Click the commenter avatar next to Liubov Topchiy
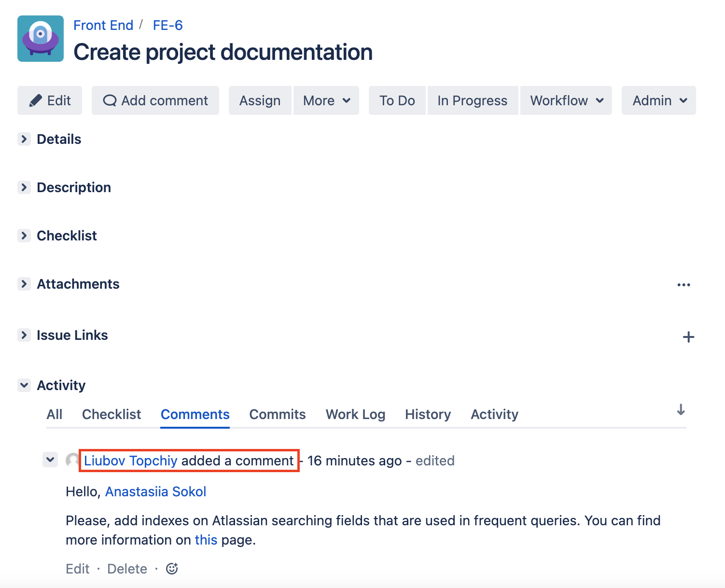This screenshot has height=588, width=725. (72, 461)
